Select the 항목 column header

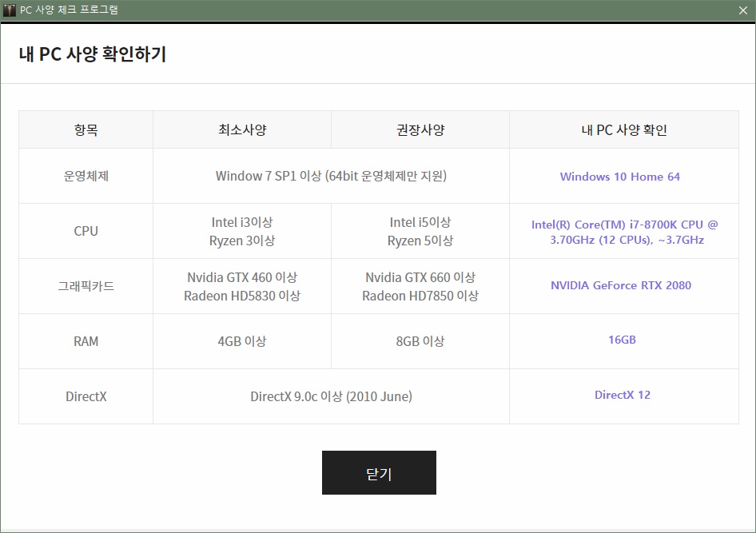click(86, 130)
